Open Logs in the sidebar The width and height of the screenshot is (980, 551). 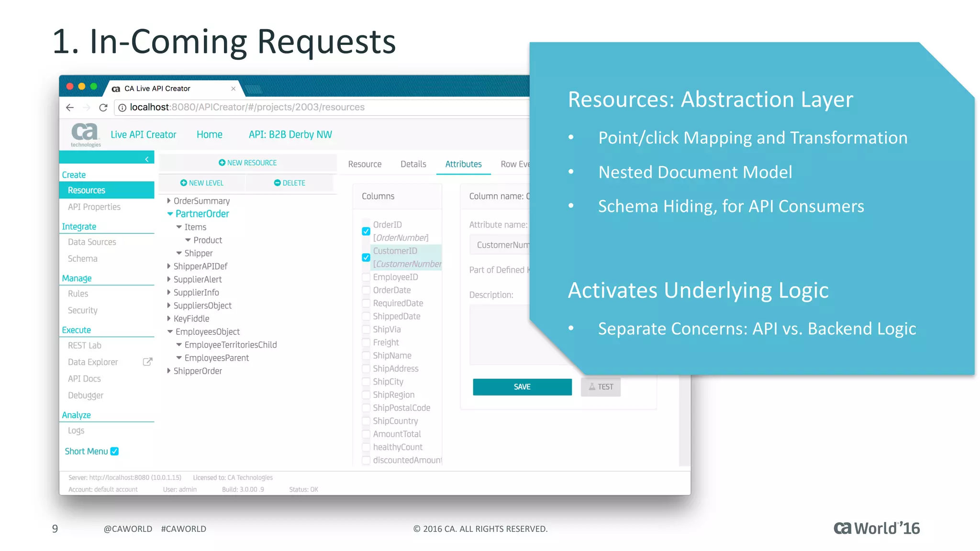point(76,430)
